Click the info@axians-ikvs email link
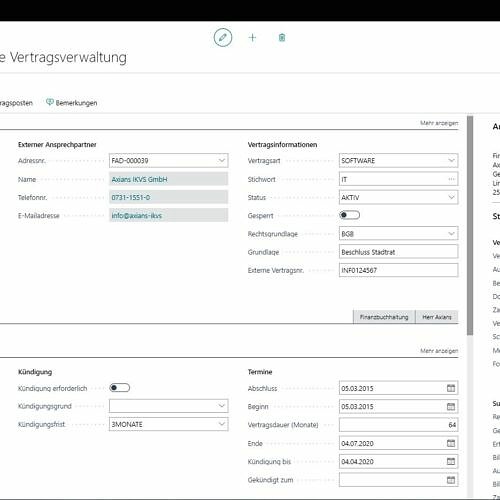The height and width of the screenshot is (500, 500). pyautogui.click(x=136, y=216)
